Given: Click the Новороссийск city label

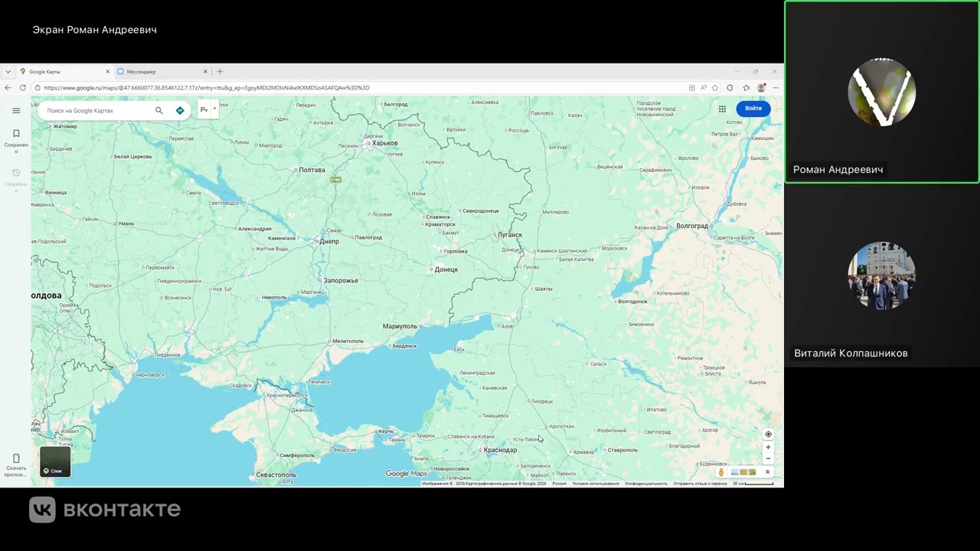Looking at the screenshot, I should click(450, 468).
